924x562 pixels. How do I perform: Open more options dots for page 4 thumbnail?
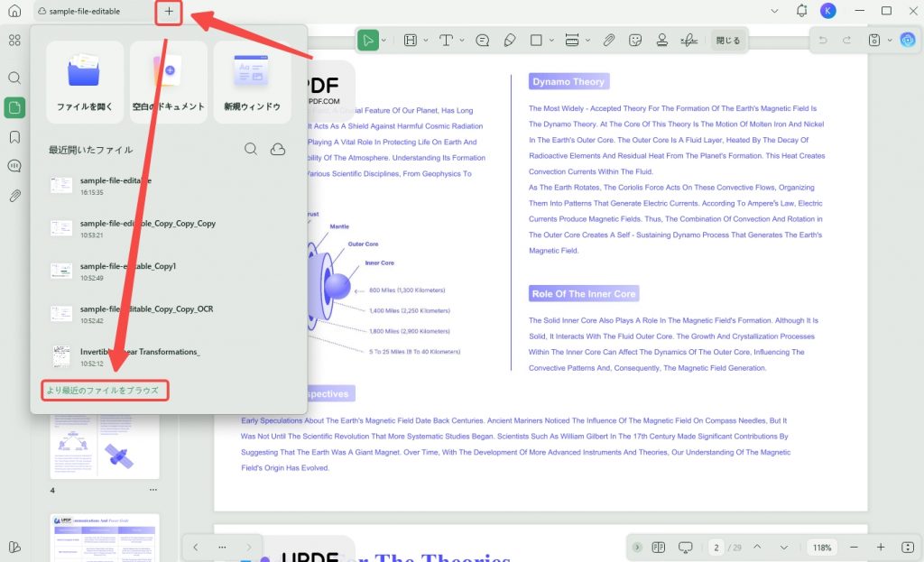[x=153, y=490]
